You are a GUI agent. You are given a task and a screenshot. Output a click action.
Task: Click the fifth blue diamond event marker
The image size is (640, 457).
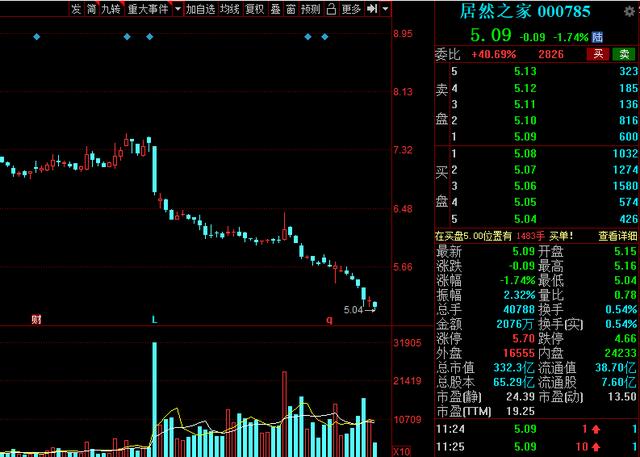(x=325, y=37)
